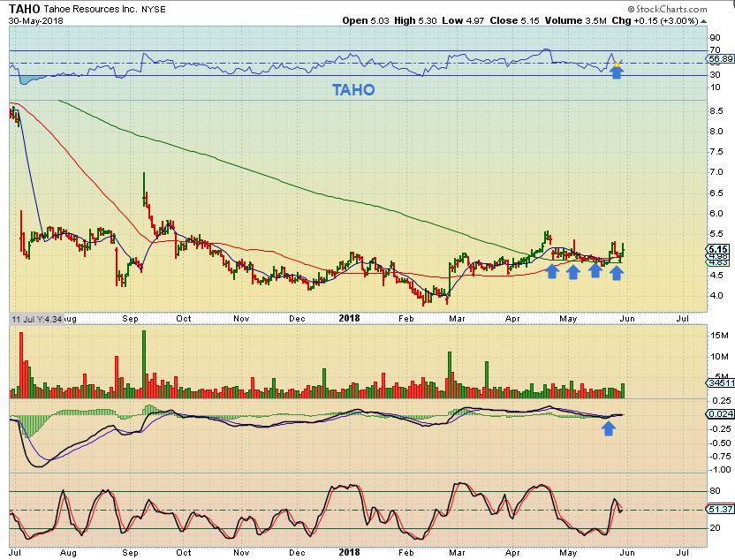
Task: Click Jul at the start of bottom time axis
Action: pos(14,553)
